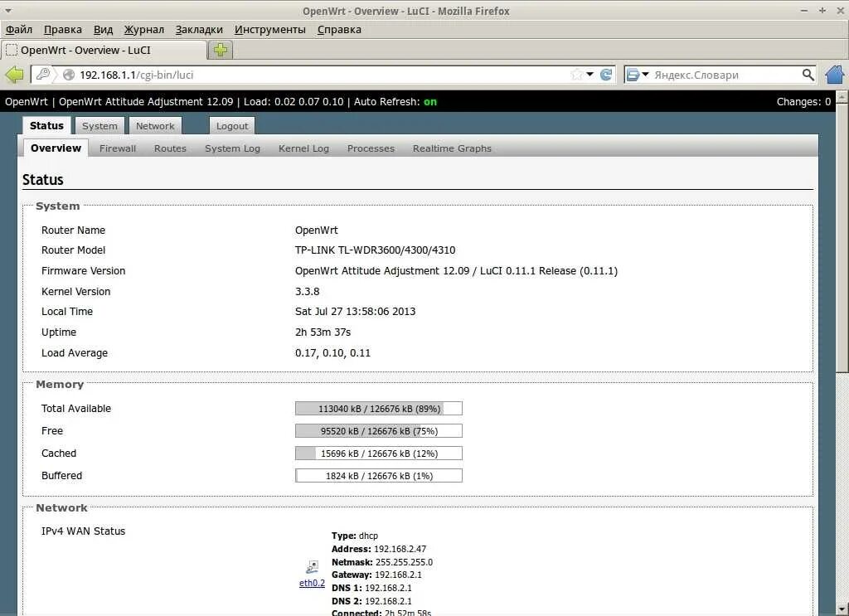
Task: Open the System Log sub-tab
Action: tap(232, 148)
